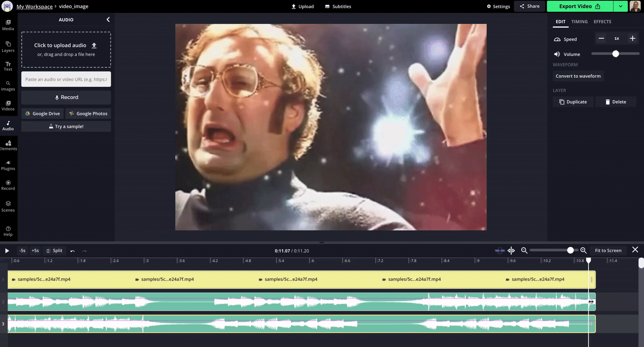Open the Layers sidebar panel
This screenshot has width=644, height=347.
point(8,47)
